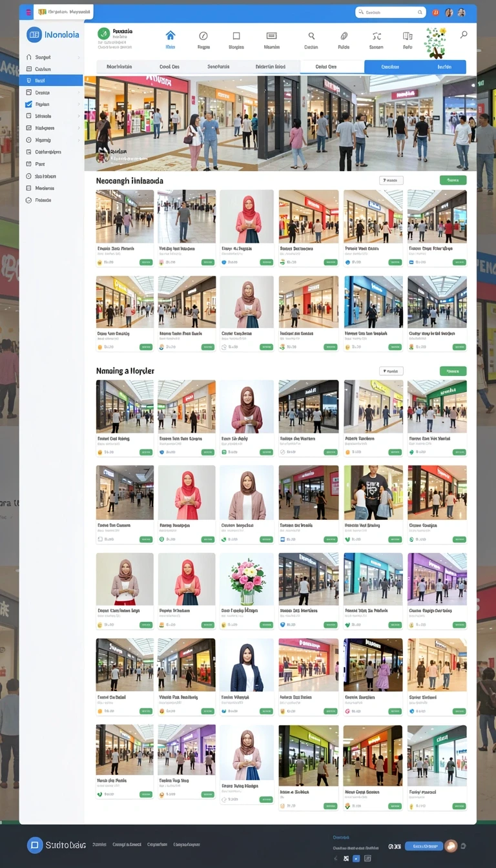The image size is (496, 868).
Task: Open the Sunget sidebar item icon
Action: (28, 57)
